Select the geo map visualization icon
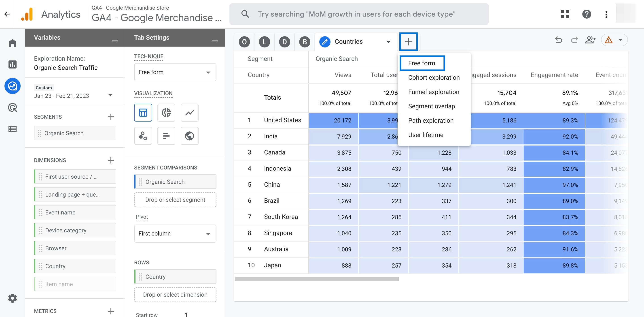Screen dimensions: 644x317 click(x=189, y=136)
